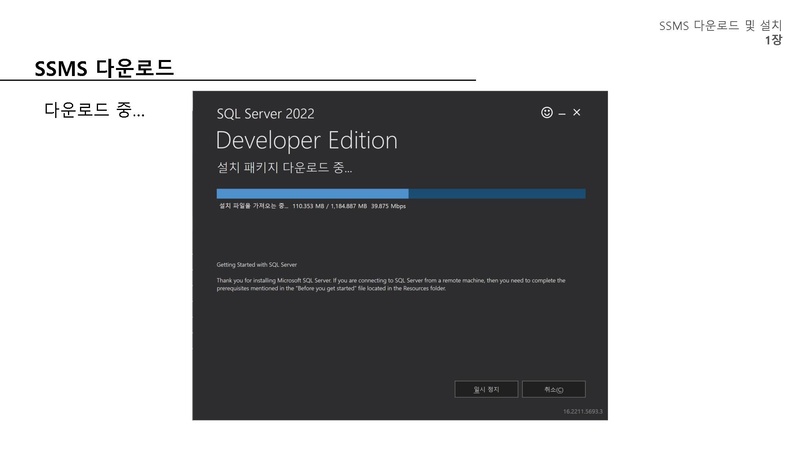The width and height of the screenshot is (800, 450).
Task: Click the '39.875 Mbps' download speed text
Action: tap(388, 207)
